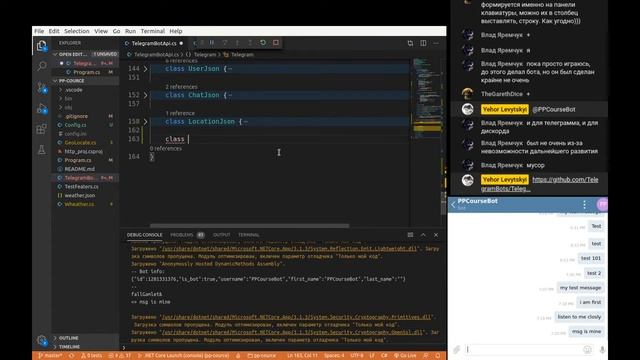Click the master branch in status bar
640x360 pixels.
click(x=50, y=356)
